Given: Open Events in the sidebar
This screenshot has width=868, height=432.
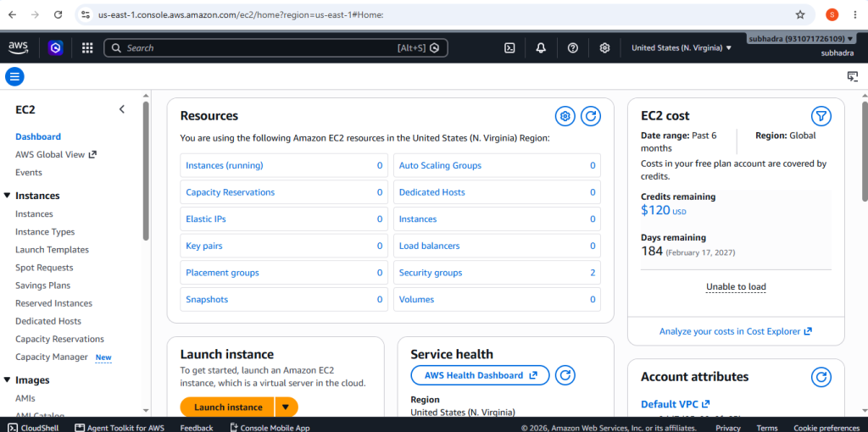Looking at the screenshot, I should click(x=29, y=173).
